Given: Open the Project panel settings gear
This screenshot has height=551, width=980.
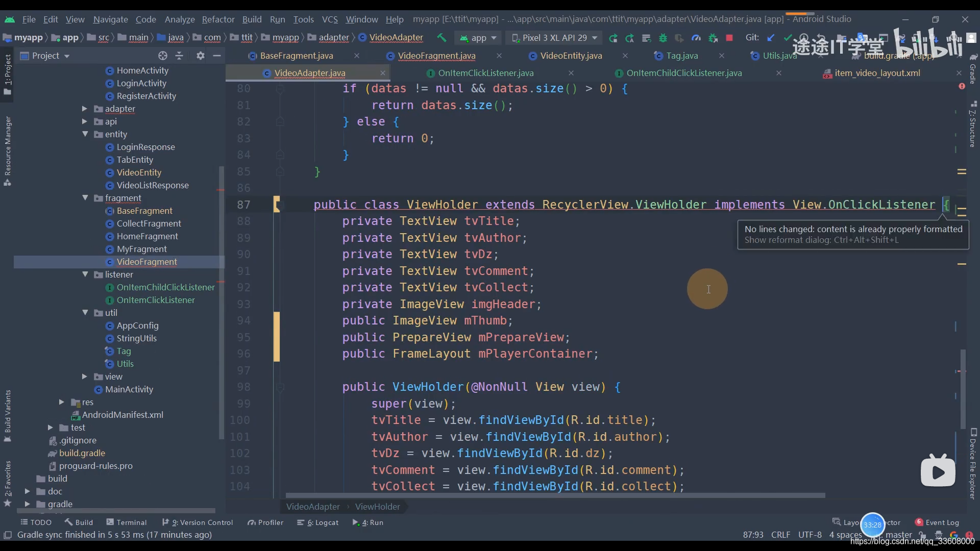Looking at the screenshot, I should tap(201, 56).
